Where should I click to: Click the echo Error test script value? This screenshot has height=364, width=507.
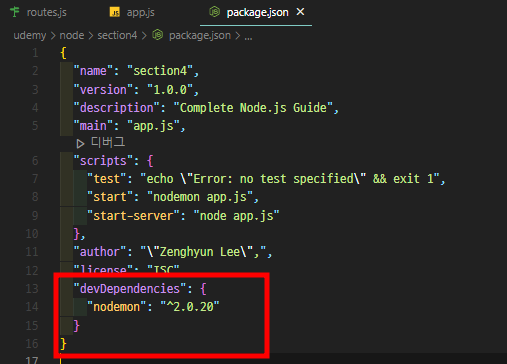point(290,179)
